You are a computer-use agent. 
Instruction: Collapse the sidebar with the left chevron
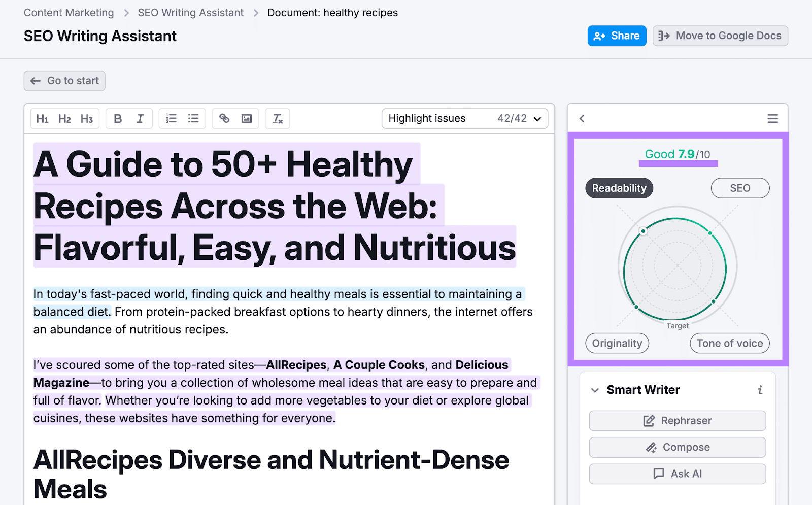click(582, 118)
